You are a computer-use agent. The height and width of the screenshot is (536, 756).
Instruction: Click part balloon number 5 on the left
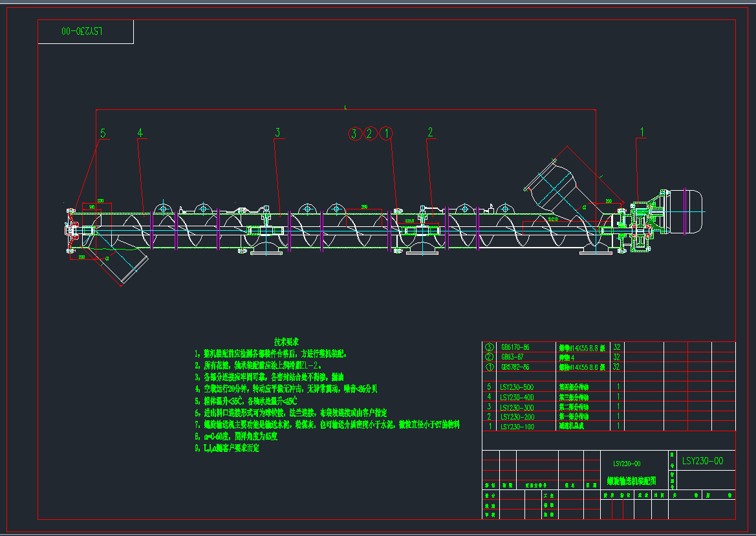tap(102, 133)
